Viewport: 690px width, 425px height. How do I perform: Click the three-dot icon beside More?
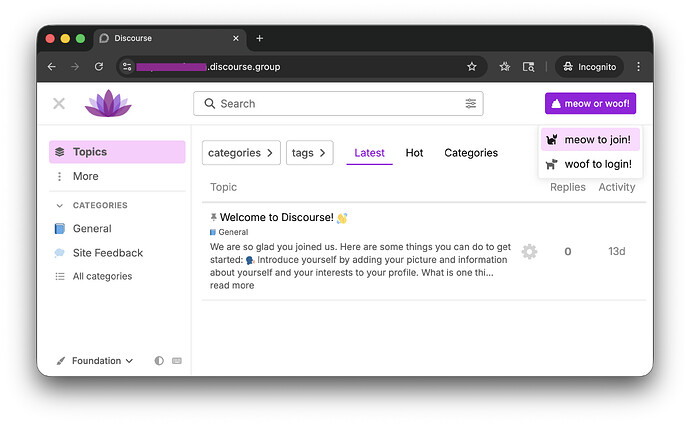click(59, 176)
